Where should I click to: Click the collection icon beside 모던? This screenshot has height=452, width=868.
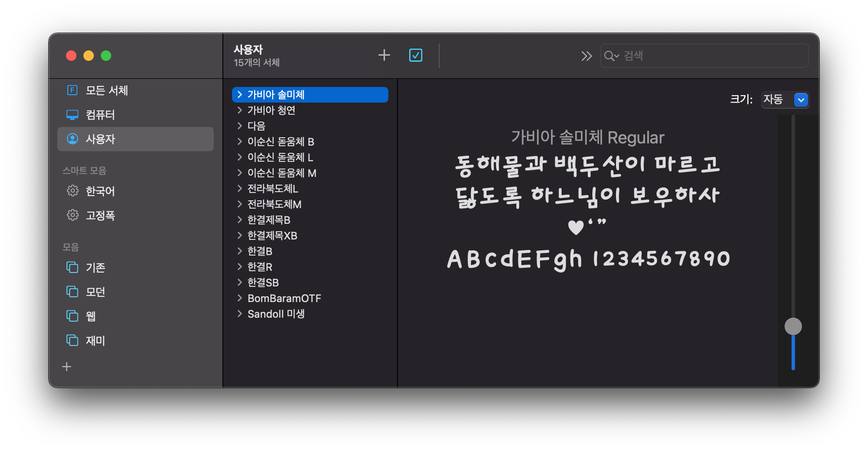click(x=72, y=292)
